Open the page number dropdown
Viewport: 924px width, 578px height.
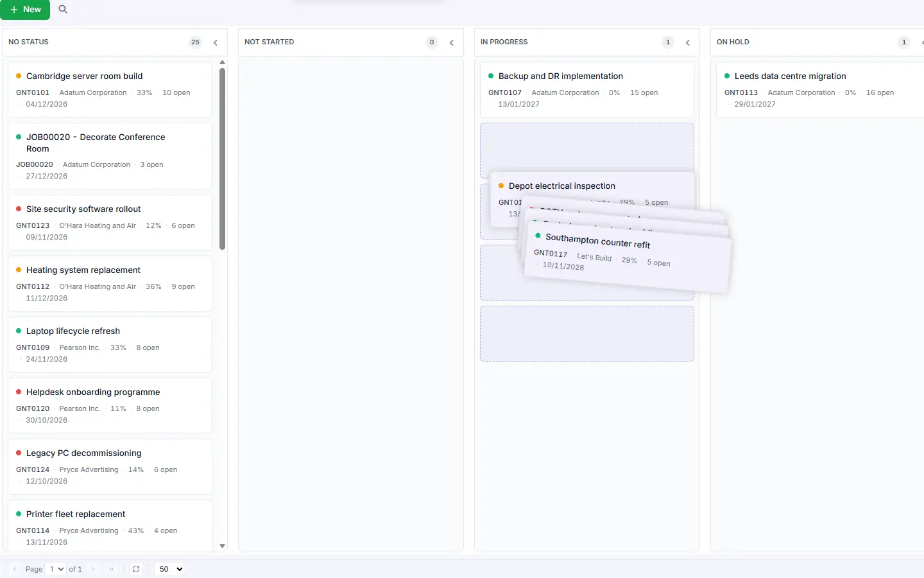[x=56, y=569]
